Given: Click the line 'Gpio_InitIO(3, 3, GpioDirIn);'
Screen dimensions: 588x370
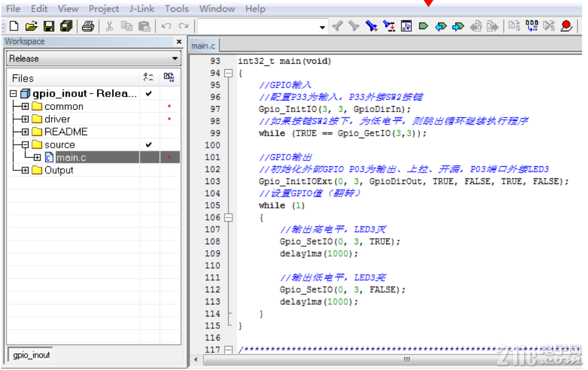Looking at the screenshot, I should 335,109.
